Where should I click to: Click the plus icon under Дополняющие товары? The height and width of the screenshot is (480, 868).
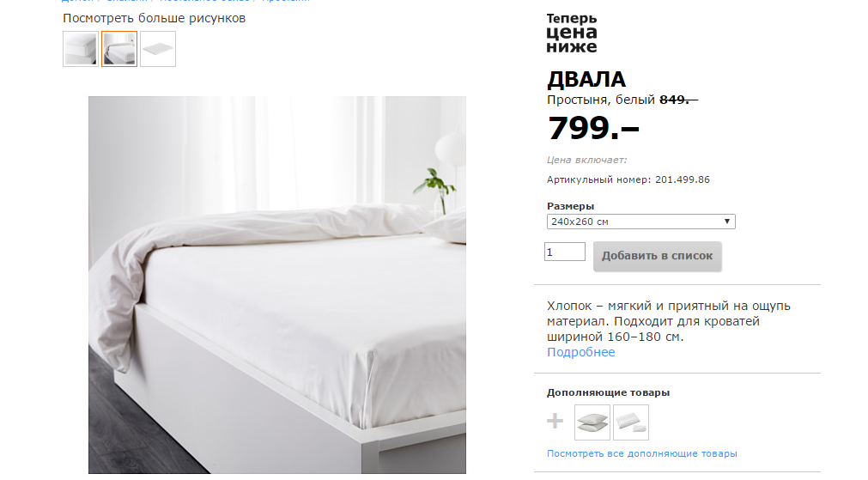tap(555, 422)
